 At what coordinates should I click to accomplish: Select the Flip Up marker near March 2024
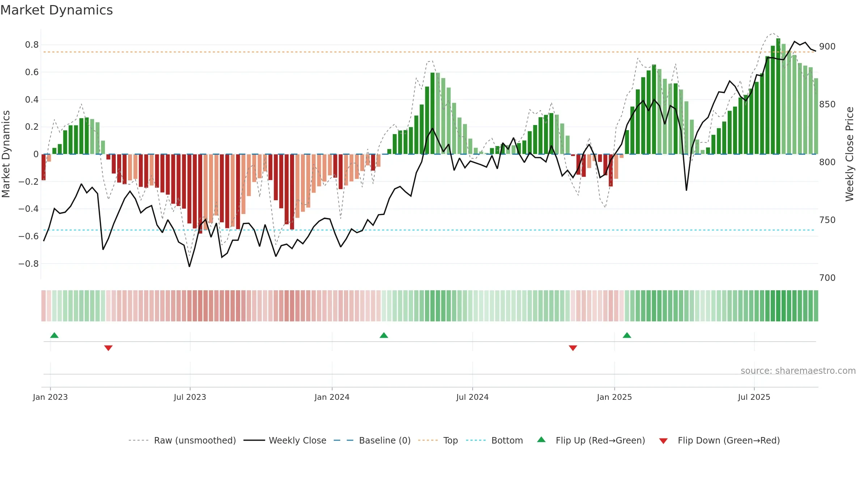point(384,335)
